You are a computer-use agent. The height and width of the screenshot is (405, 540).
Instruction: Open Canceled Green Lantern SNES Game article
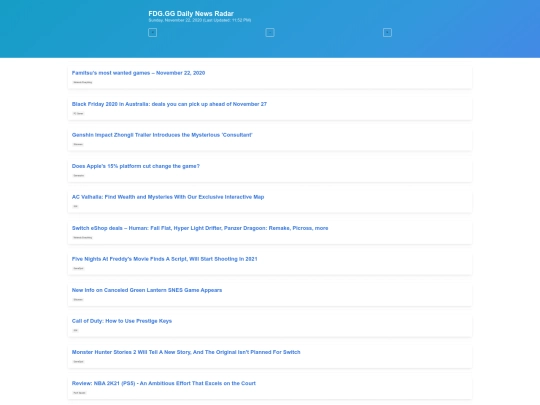(x=147, y=290)
